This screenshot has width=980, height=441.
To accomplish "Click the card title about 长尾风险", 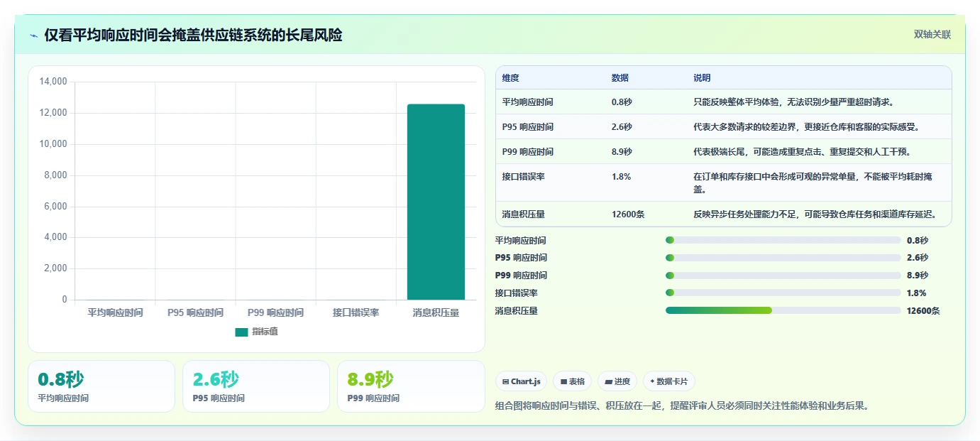I will tap(193, 36).
